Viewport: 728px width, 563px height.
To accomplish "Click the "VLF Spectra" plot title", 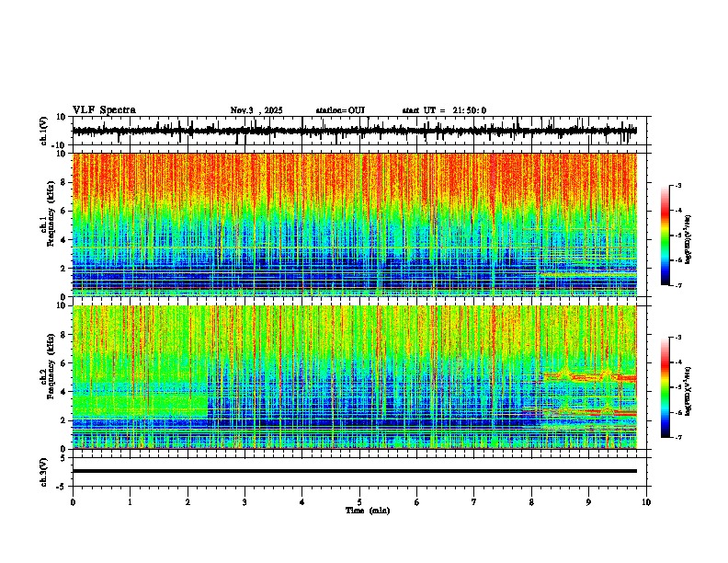I will (x=104, y=110).
